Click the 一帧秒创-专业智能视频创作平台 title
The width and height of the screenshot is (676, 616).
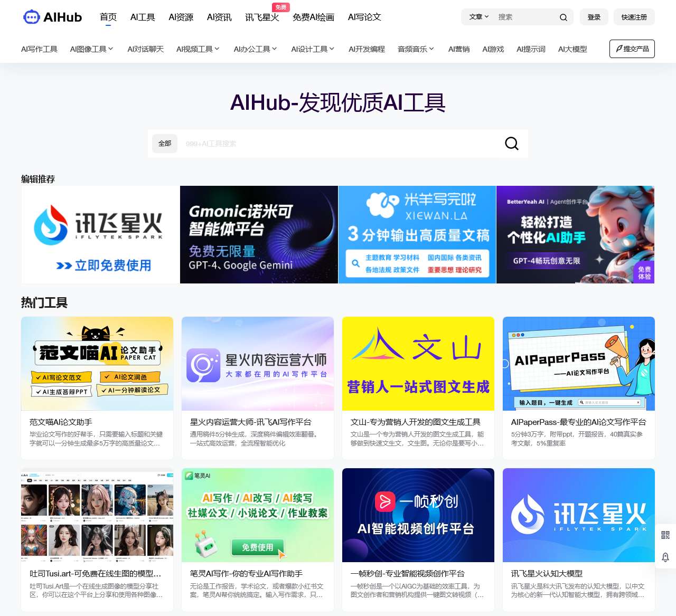click(x=408, y=574)
